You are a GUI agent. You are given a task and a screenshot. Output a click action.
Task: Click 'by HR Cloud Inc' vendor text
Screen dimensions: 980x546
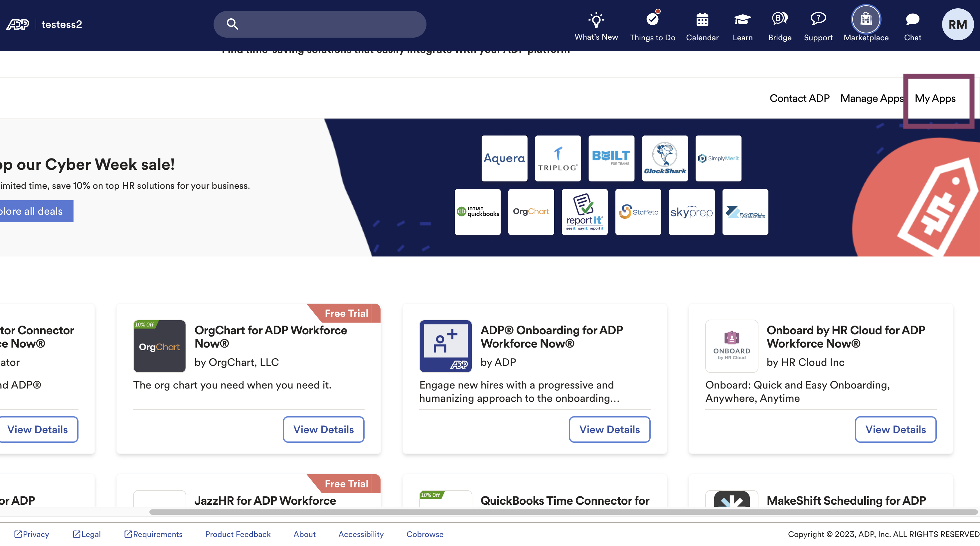point(805,362)
